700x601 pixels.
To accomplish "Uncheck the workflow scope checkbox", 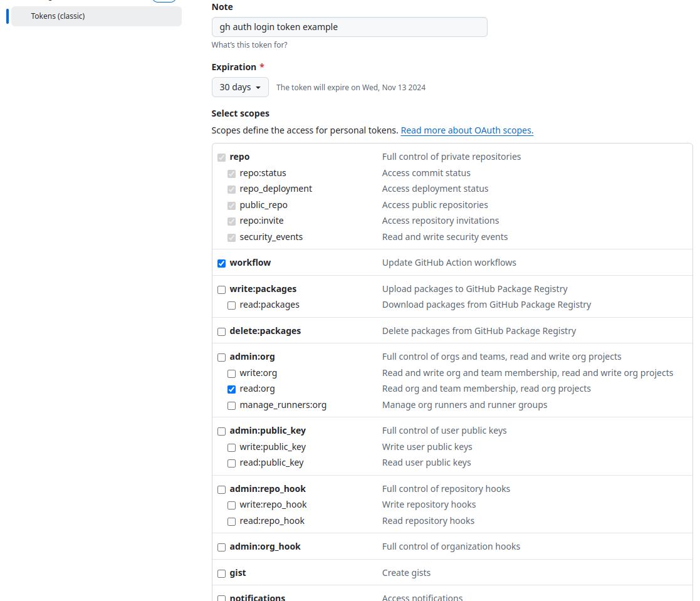I will point(222,263).
